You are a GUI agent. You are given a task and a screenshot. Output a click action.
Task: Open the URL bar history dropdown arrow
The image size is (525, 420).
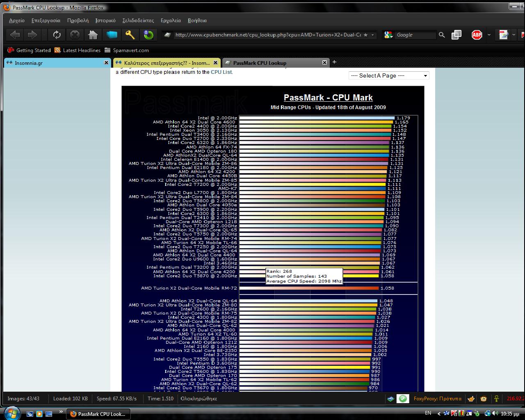point(372,35)
